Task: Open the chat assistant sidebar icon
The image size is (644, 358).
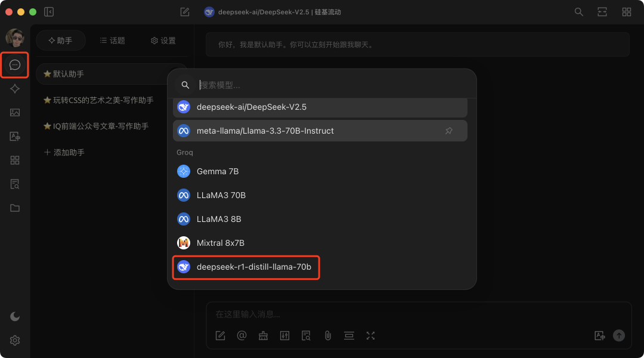Action: (x=15, y=65)
